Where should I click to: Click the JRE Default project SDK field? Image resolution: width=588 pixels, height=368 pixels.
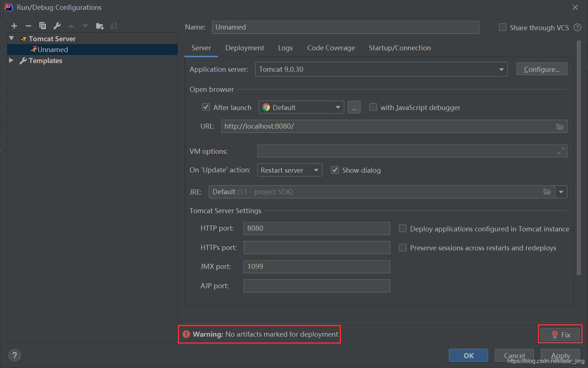pos(382,192)
